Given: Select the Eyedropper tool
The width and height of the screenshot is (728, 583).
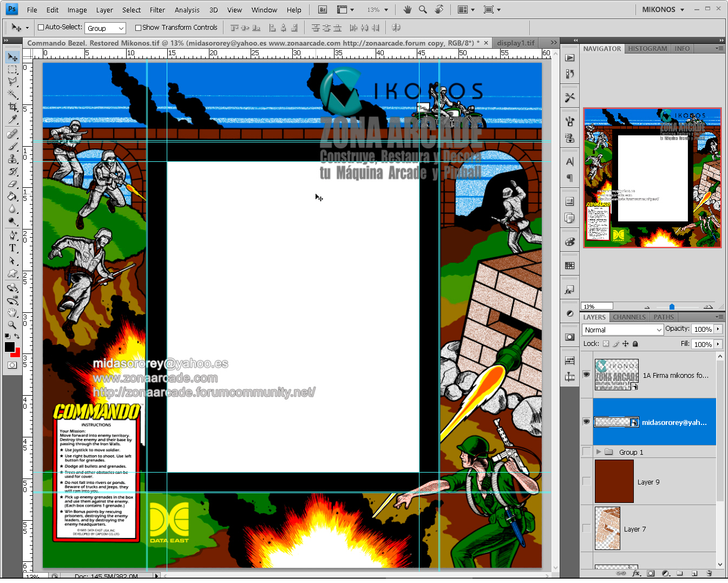Looking at the screenshot, I should pyautogui.click(x=12, y=120).
